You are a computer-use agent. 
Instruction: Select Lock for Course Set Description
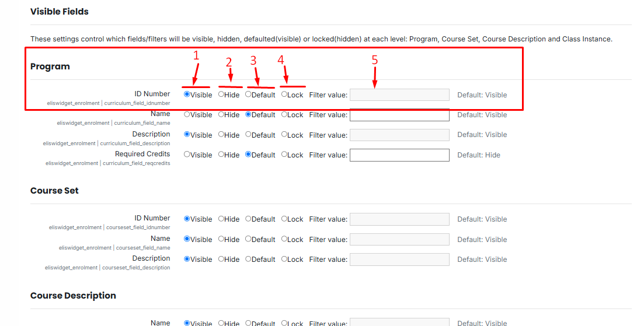pyautogui.click(x=284, y=259)
